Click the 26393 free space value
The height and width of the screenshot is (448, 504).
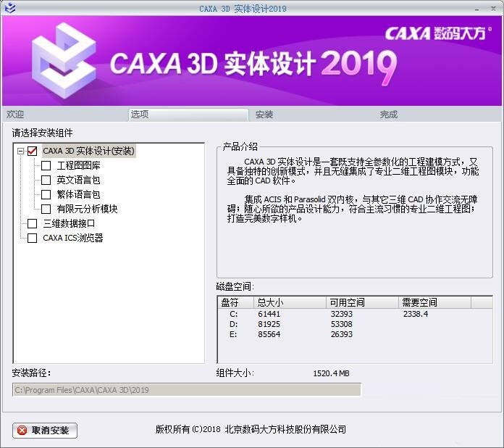pos(342,334)
